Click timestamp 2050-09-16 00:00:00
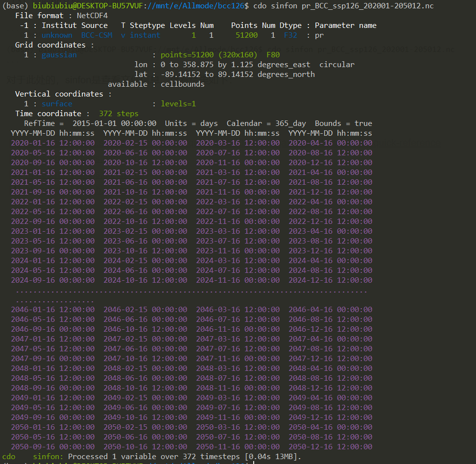Screen dimensions: 476x464 53,447
